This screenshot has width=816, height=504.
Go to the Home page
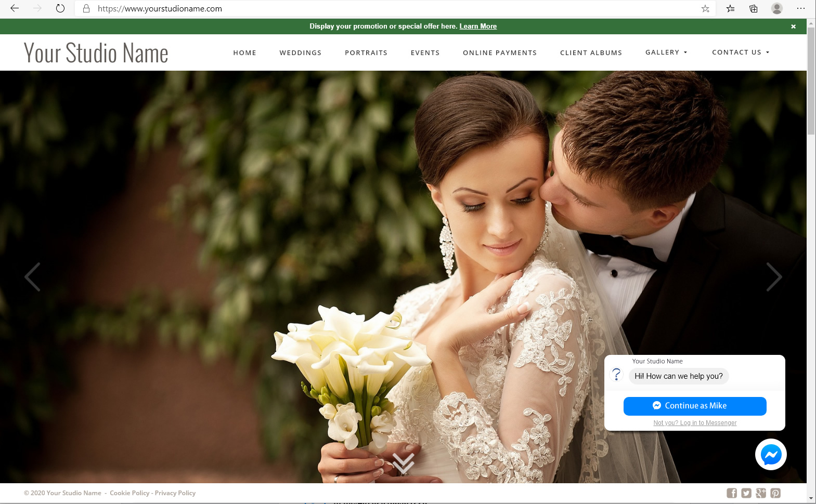coord(245,53)
